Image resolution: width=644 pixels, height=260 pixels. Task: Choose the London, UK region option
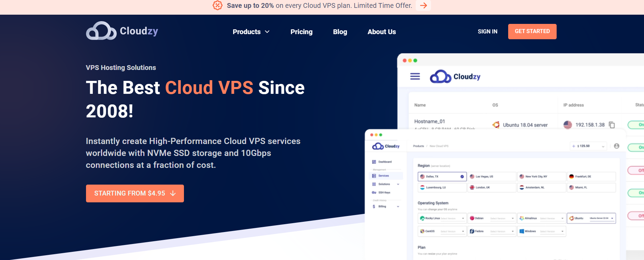coord(491,187)
